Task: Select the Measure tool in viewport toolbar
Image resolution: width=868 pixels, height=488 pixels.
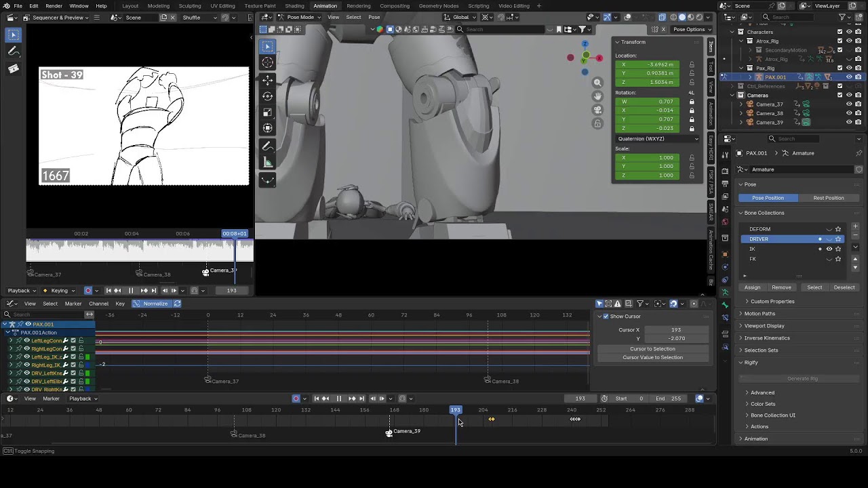Action: 267,162
